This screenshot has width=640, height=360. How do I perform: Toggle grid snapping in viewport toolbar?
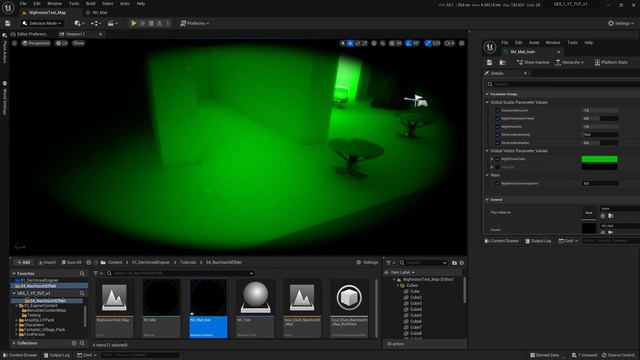coord(391,43)
